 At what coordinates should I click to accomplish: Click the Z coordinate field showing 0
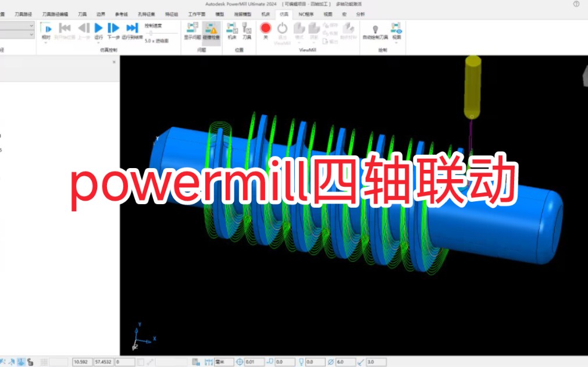click(125, 362)
